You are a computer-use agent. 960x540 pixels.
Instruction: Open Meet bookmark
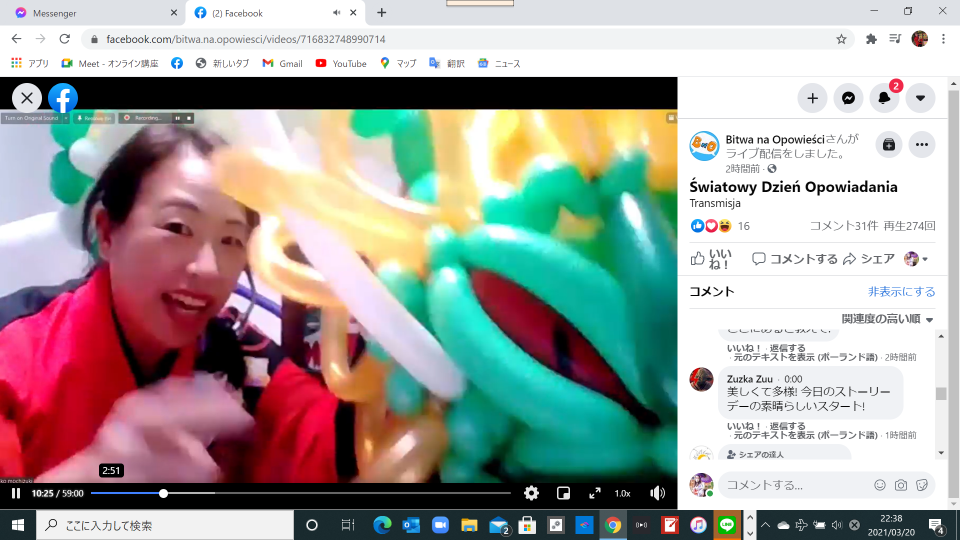[x=110, y=64]
